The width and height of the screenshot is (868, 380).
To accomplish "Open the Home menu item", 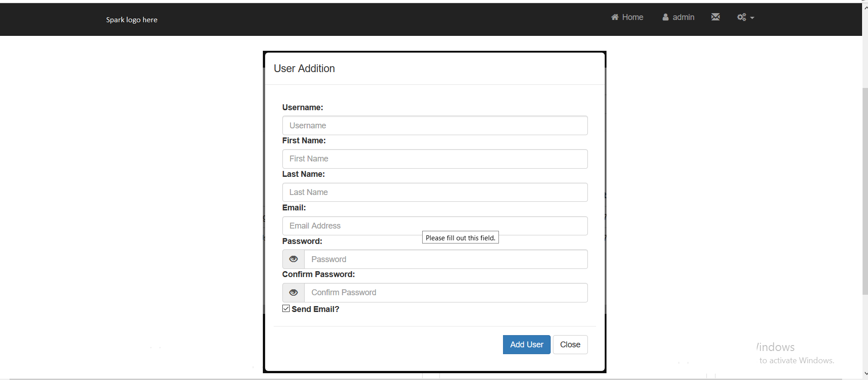I will tap(632, 17).
